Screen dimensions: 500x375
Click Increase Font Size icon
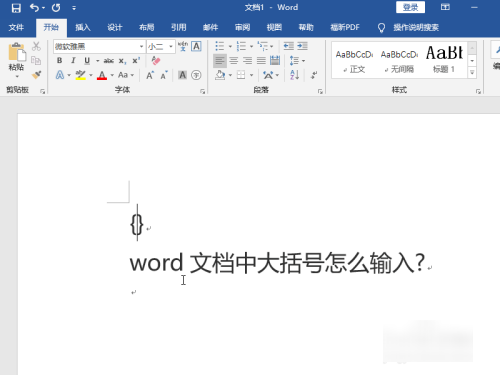[150, 75]
